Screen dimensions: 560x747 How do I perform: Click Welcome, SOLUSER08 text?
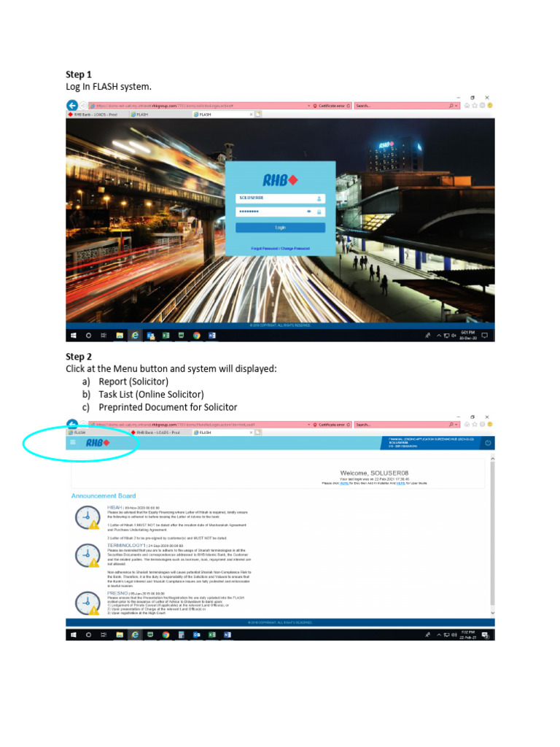[374, 473]
